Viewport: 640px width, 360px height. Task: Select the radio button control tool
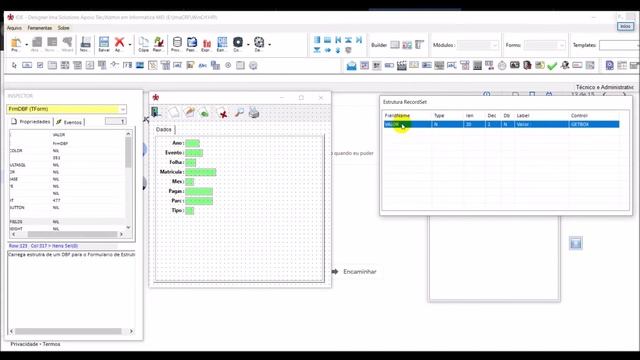(x=228, y=65)
